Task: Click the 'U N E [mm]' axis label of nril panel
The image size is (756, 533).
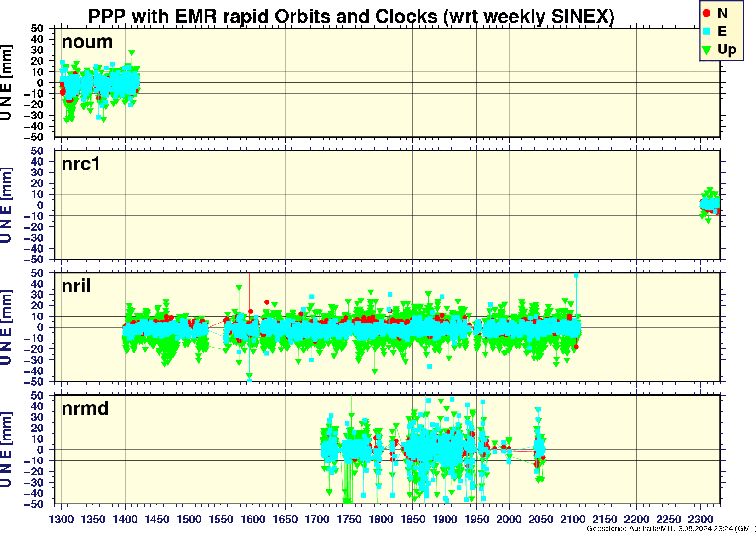Action: [x=6, y=327]
